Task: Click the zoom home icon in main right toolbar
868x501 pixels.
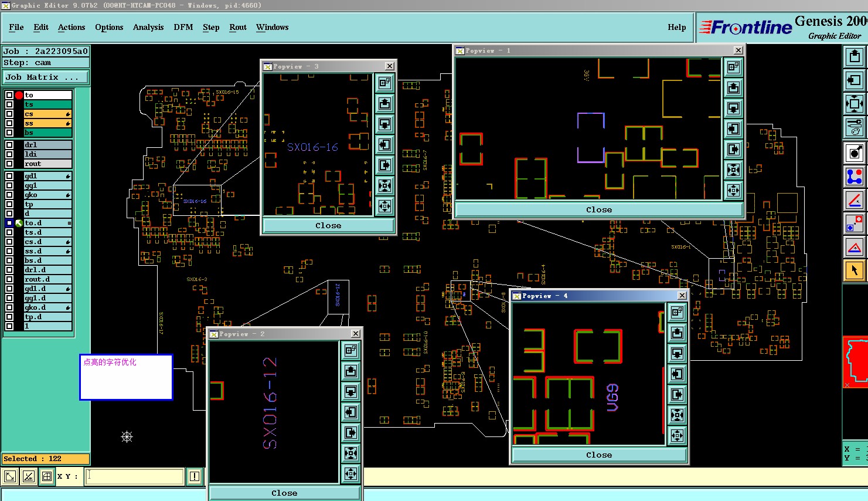Action: click(855, 104)
